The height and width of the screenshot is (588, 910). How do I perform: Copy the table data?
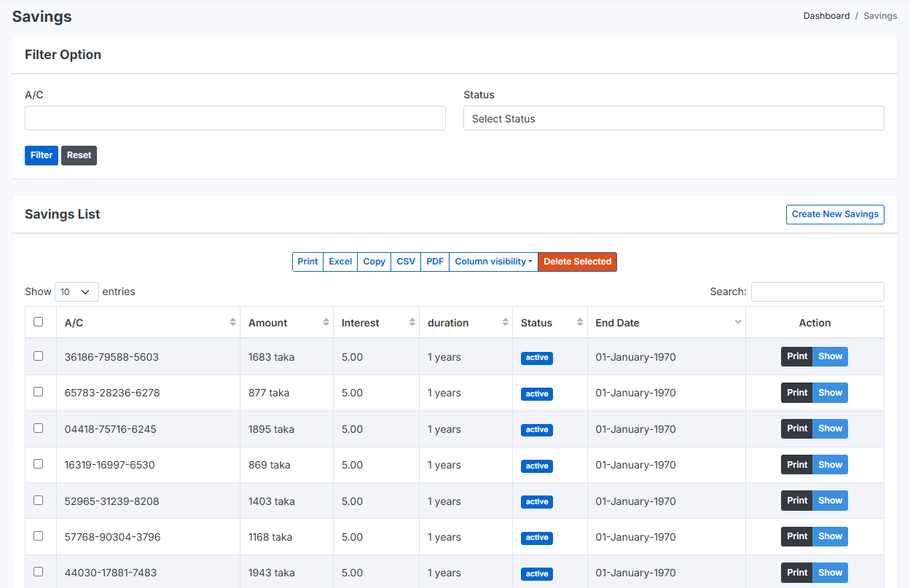coord(374,262)
